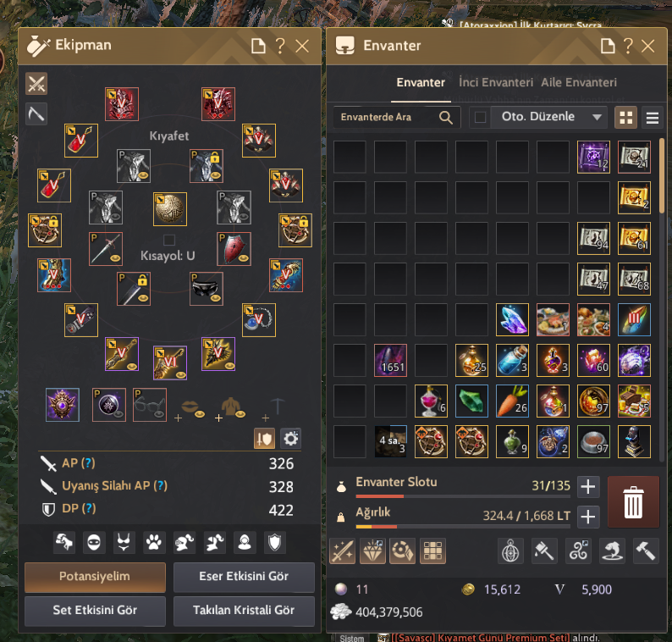Toggle the small checkbox above Kısayol: U
672x642 pixels.
[169, 240]
